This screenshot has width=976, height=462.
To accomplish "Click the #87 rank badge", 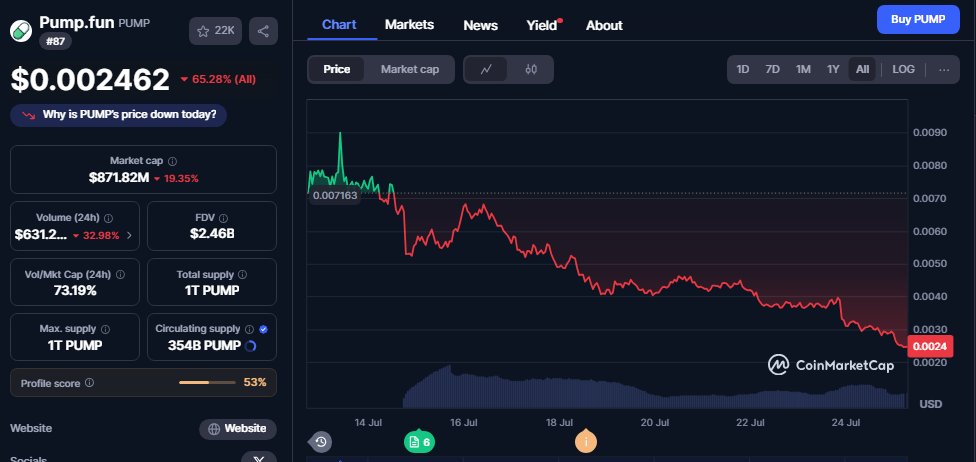I will 55,41.
